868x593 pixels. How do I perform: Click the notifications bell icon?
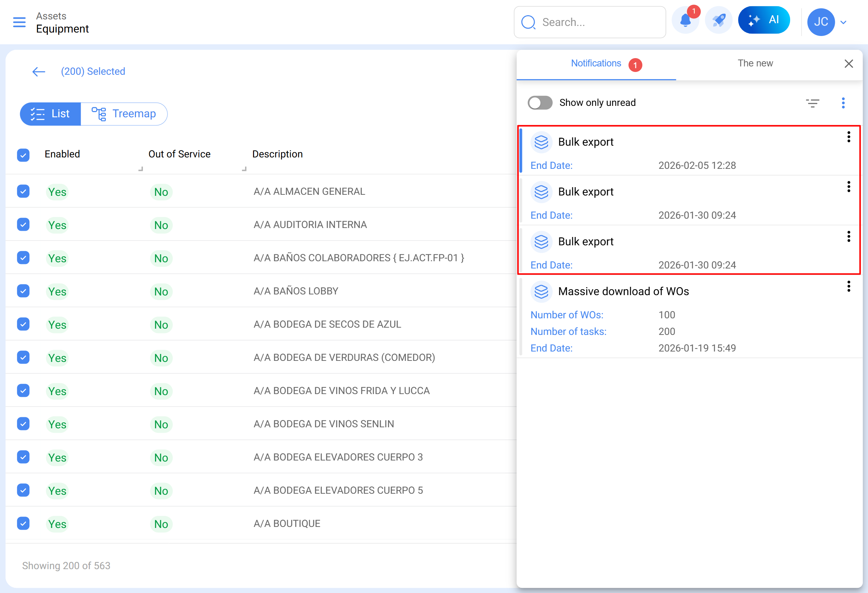[x=685, y=21]
